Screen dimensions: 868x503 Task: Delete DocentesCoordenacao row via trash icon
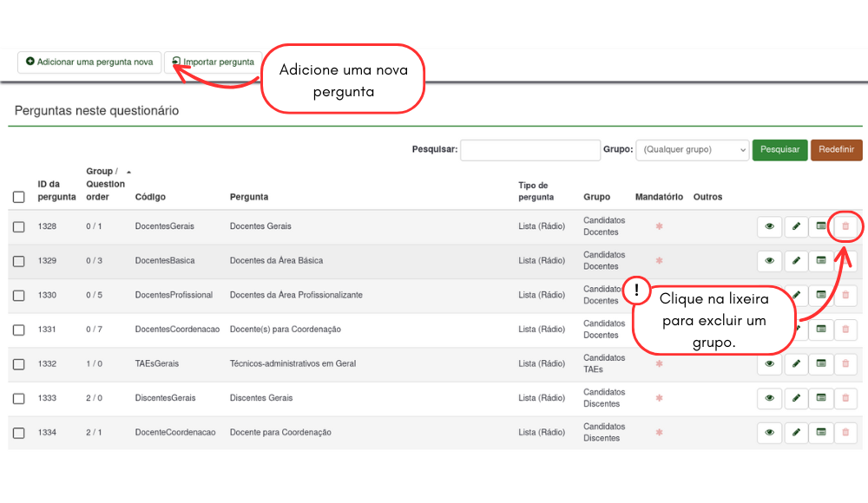(x=845, y=330)
